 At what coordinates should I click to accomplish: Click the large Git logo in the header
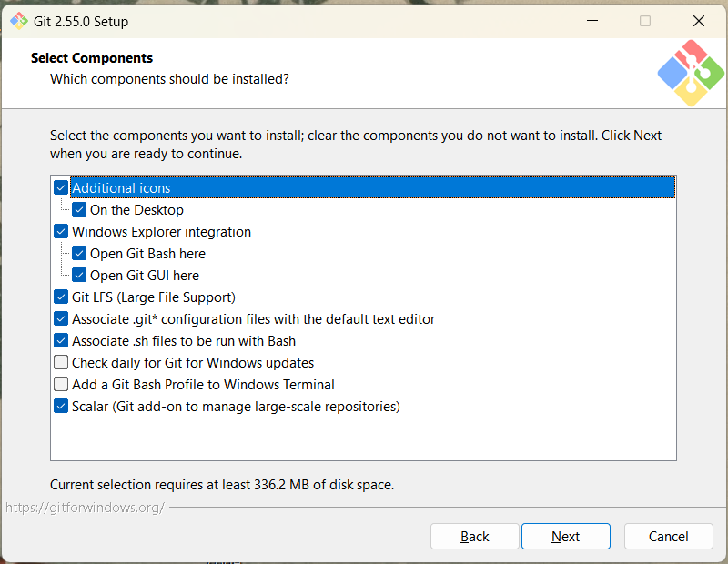(691, 73)
